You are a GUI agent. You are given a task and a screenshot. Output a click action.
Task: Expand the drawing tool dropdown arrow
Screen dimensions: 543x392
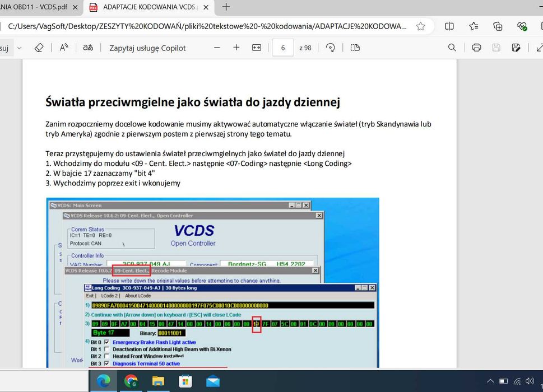coord(20,48)
